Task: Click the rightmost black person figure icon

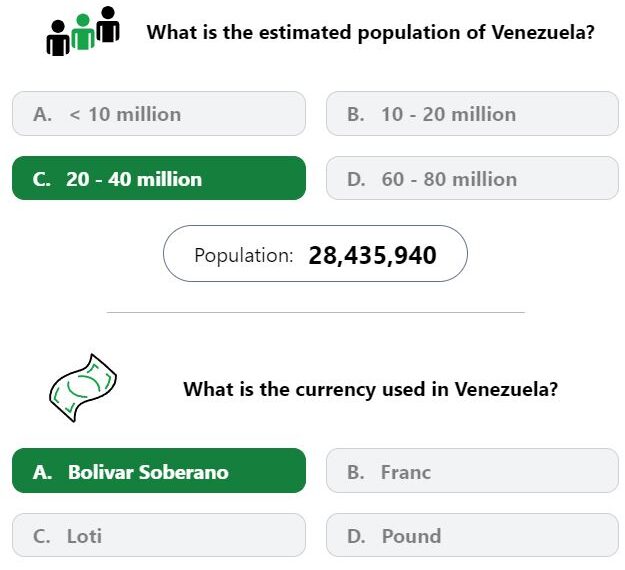Action: pyautogui.click(x=108, y=24)
